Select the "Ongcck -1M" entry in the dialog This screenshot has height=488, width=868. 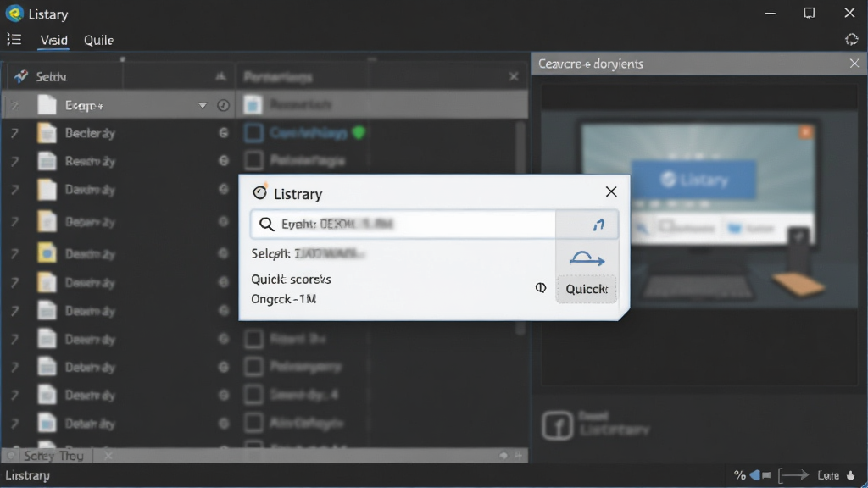pyautogui.click(x=284, y=299)
